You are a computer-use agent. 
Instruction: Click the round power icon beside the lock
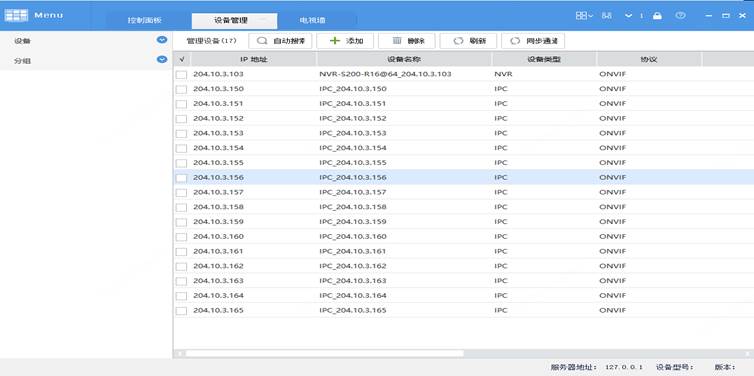click(680, 15)
